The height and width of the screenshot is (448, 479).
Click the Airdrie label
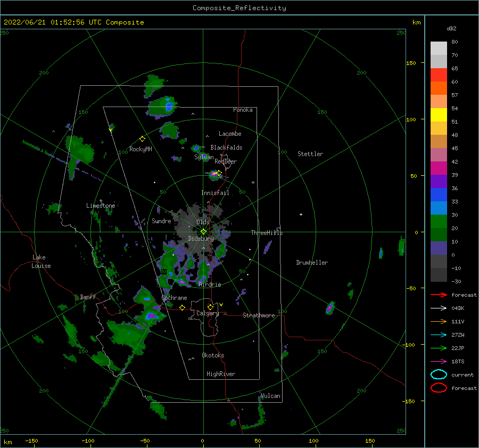click(210, 284)
